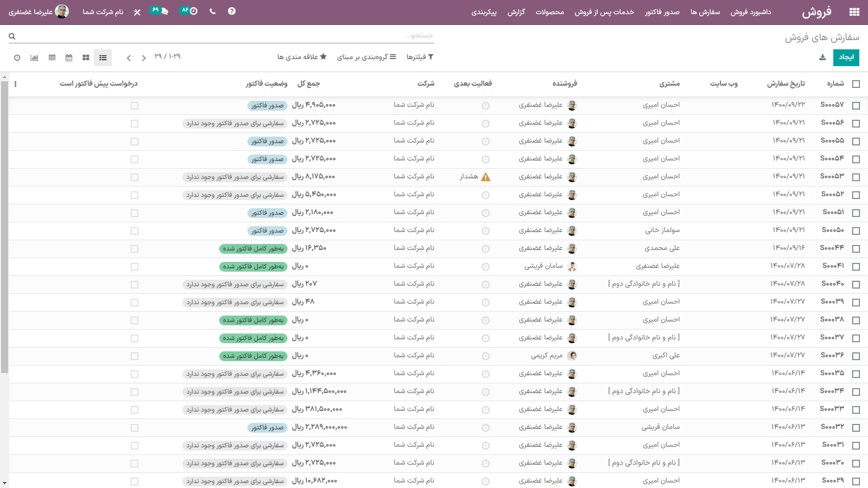Select all orders with header checkbox
868x488 pixels.
pos(856,84)
